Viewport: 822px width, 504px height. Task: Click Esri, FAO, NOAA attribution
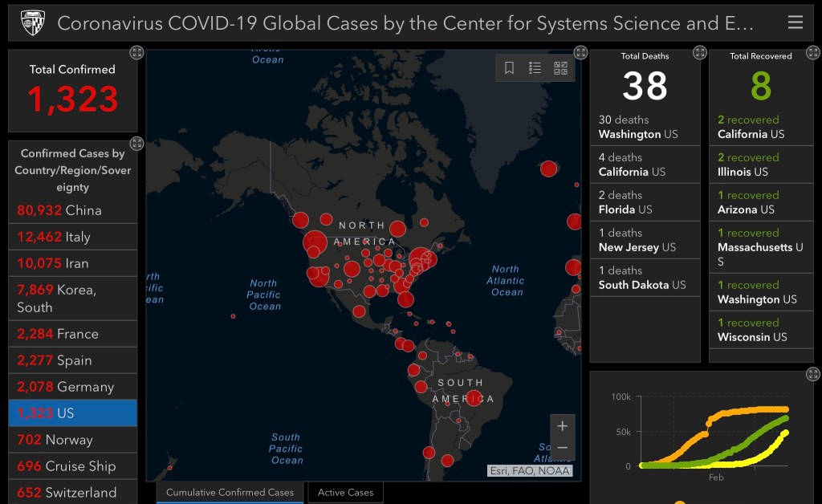[529, 471]
